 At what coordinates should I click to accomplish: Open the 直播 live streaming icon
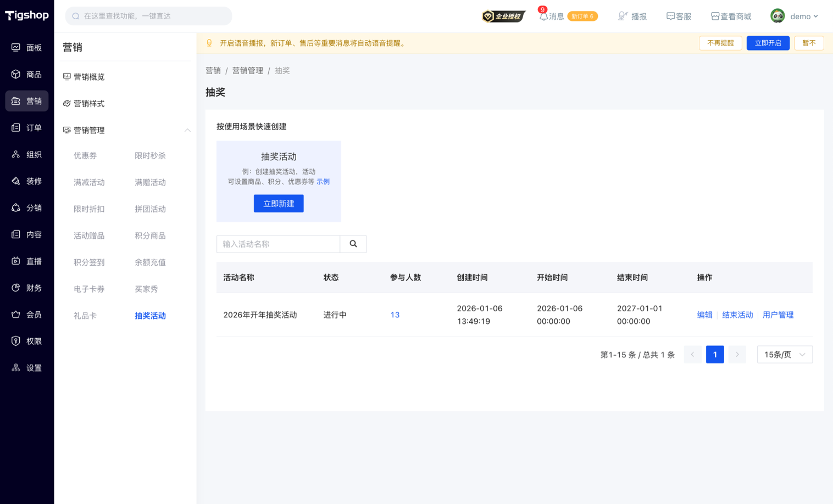[x=16, y=261]
